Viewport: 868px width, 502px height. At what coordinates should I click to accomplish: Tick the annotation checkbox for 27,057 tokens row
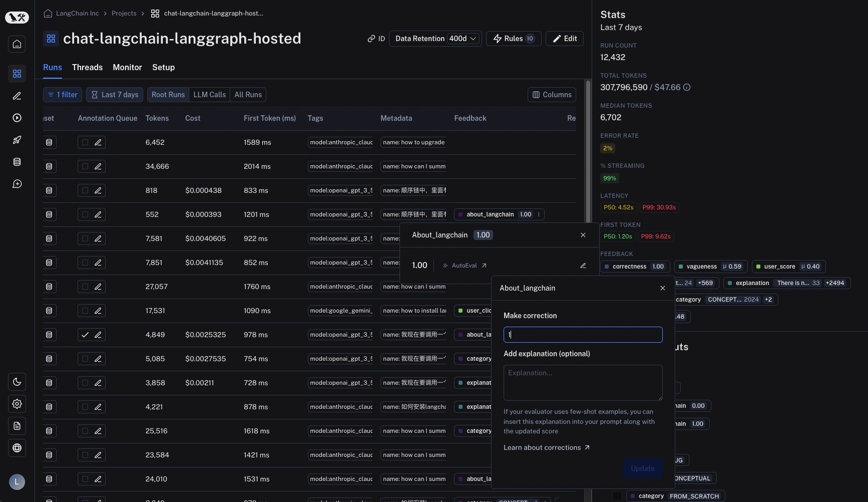[x=85, y=287]
